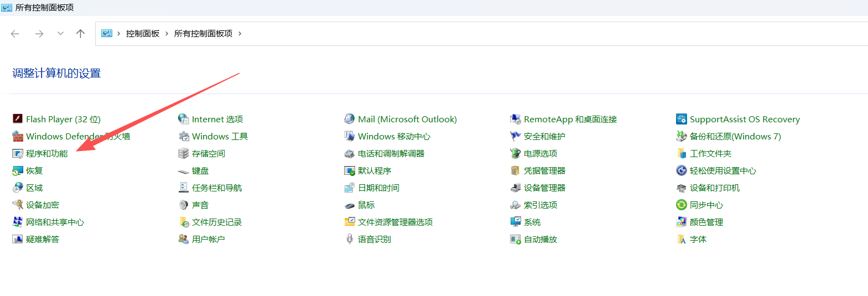Click the 字体 folder icon
The width and height of the screenshot is (868, 296).
coord(682,239)
